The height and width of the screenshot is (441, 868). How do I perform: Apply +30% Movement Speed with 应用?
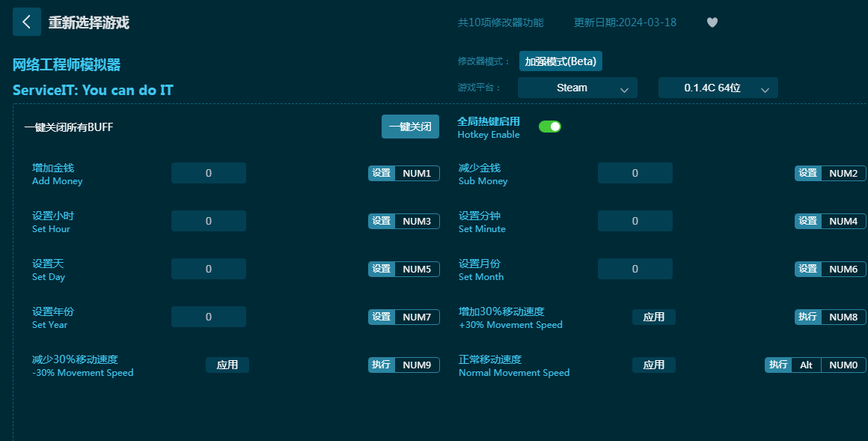(654, 317)
